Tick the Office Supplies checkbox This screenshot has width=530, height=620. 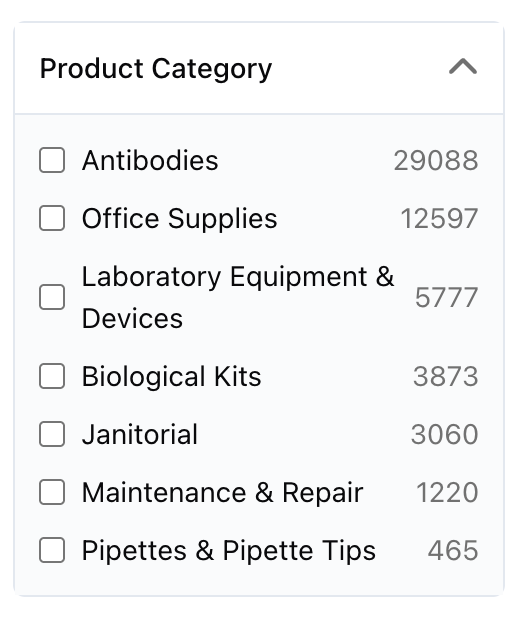52,218
